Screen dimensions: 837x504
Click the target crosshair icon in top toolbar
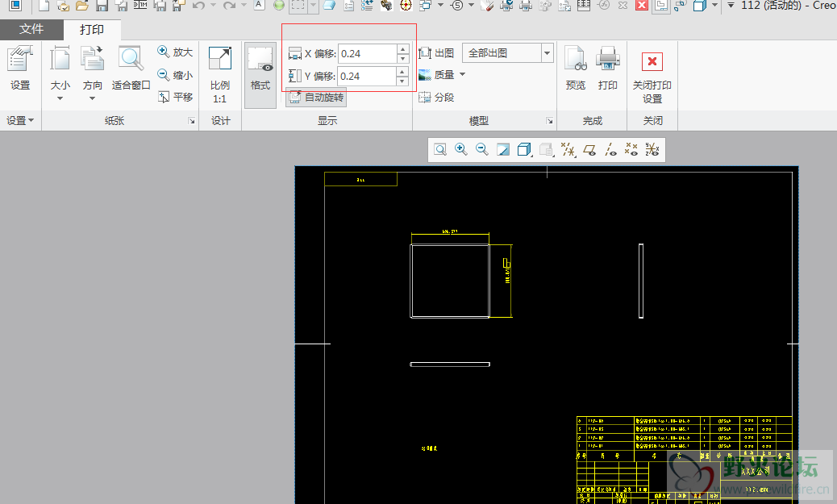point(406,6)
